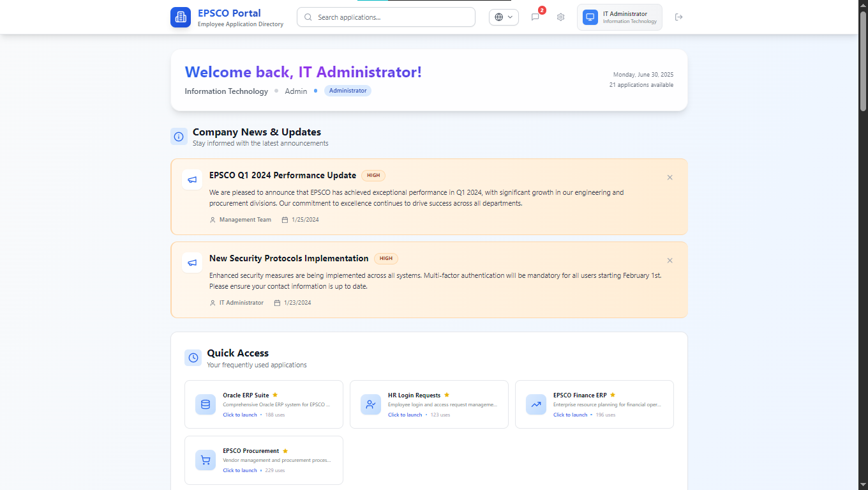868x490 pixels.
Task: Click the EPSCO Q1 2024 Performance Update headline
Action: click(283, 175)
